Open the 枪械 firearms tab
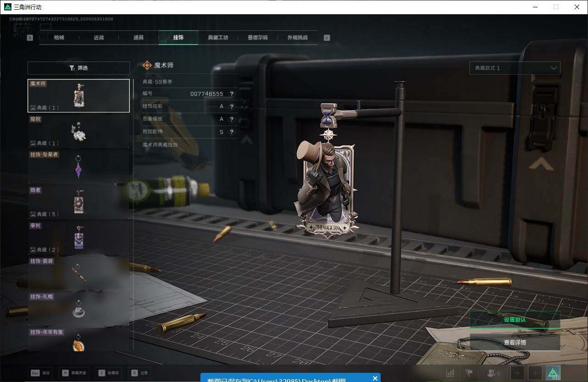 59,38
